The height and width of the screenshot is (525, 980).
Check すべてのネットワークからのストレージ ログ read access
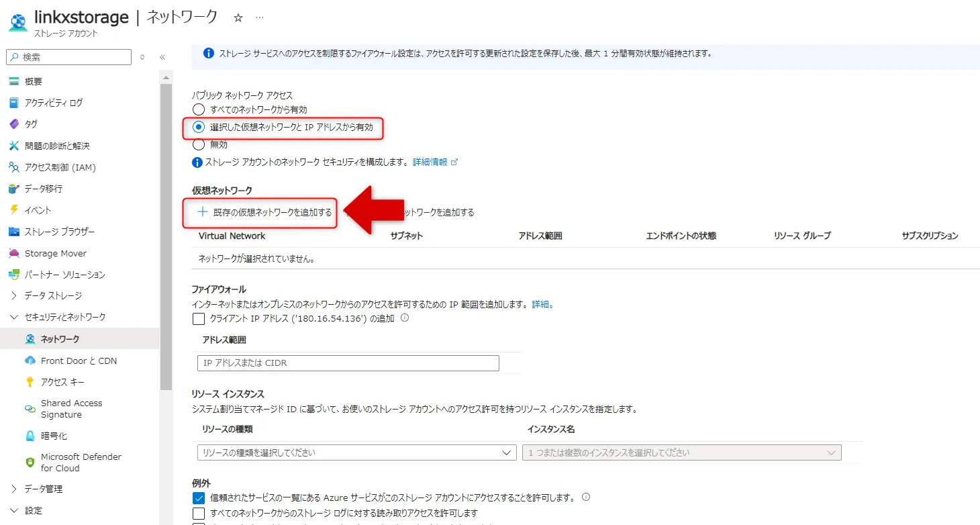point(198,514)
